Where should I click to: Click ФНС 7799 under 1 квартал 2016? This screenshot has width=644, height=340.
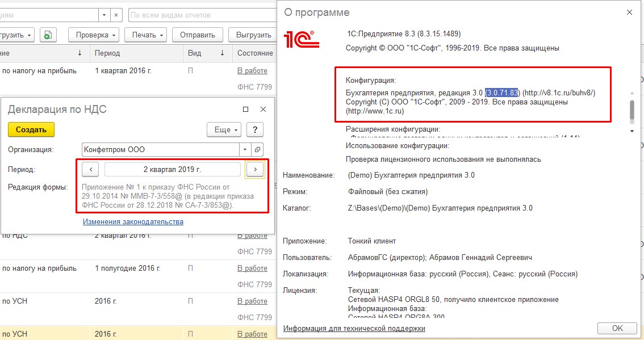click(254, 87)
